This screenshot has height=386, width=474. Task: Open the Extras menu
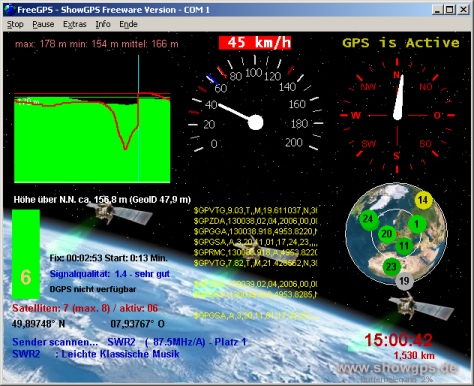pos(75,24)
